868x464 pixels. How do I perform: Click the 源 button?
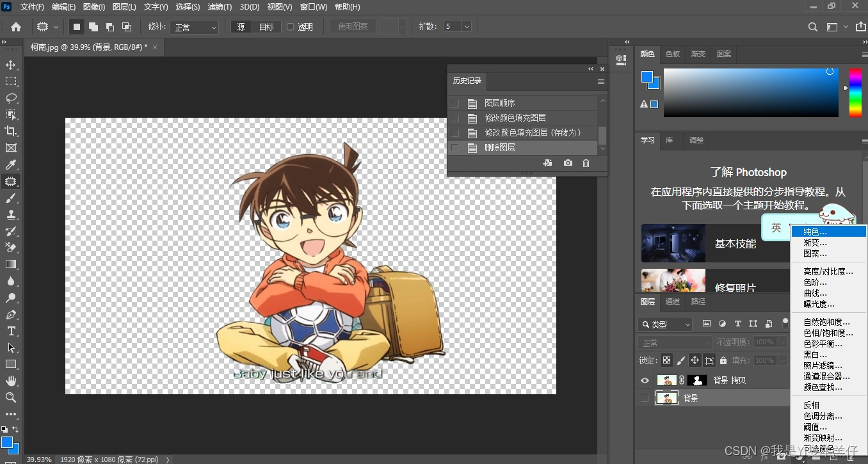[241, 27]
